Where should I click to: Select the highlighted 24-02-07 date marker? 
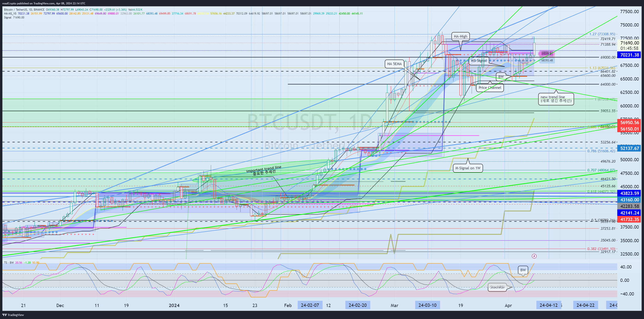tap(310, 305)
